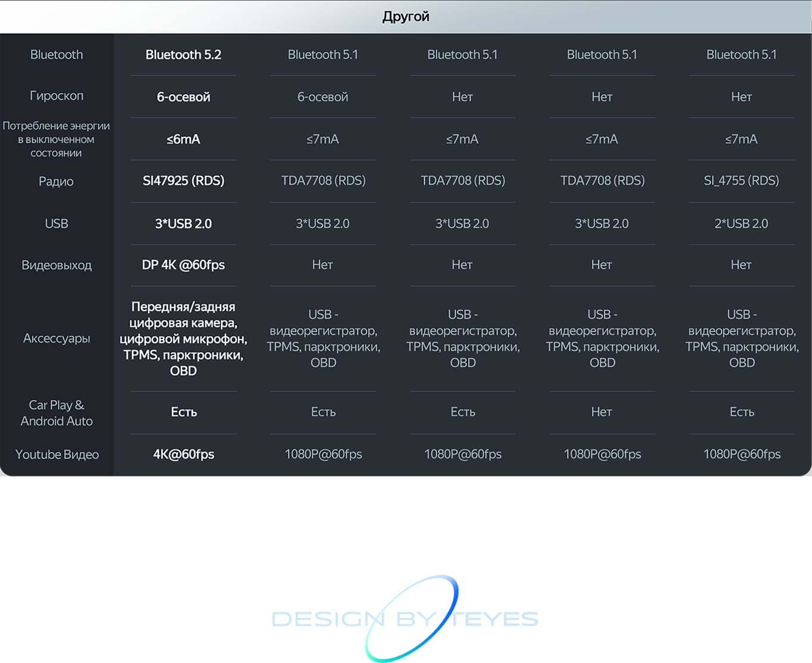Select the 4K@60fps Youtube video cell
This screenshot has height=663, width=812.
pos(183,454)
